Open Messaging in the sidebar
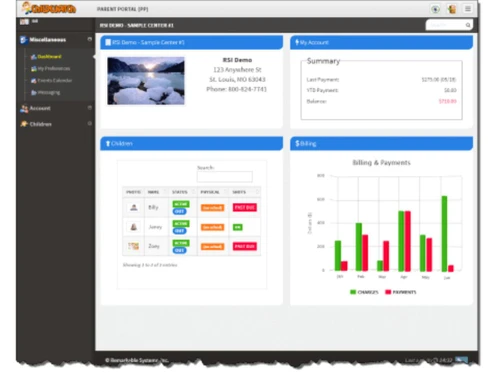Screen dimensions: 500x375 point(49,93)
